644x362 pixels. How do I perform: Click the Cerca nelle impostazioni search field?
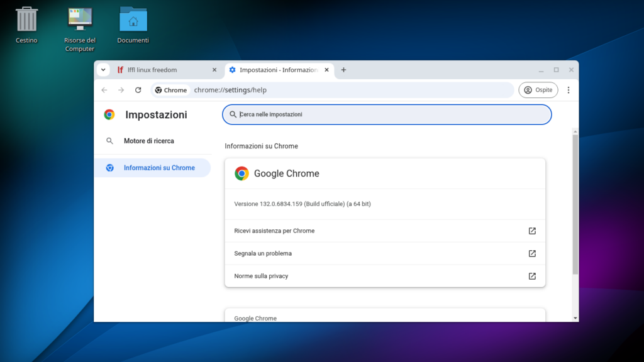click(386, 114)
